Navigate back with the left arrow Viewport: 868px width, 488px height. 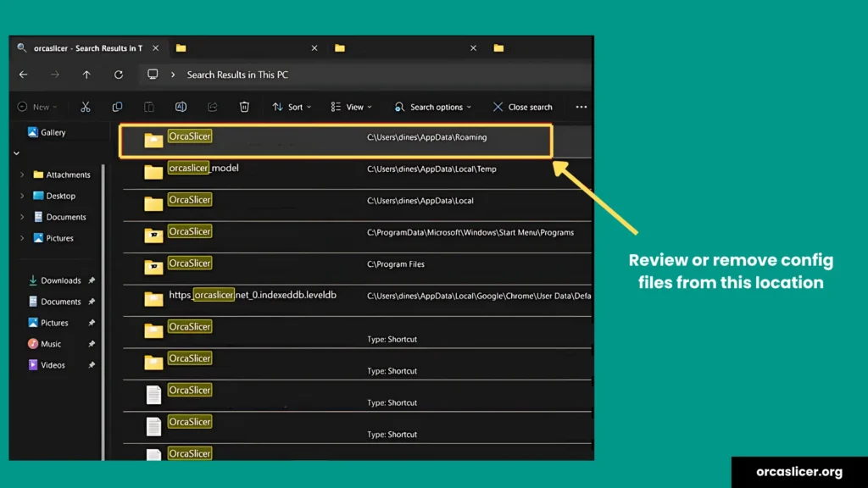(x=24, y=75)
